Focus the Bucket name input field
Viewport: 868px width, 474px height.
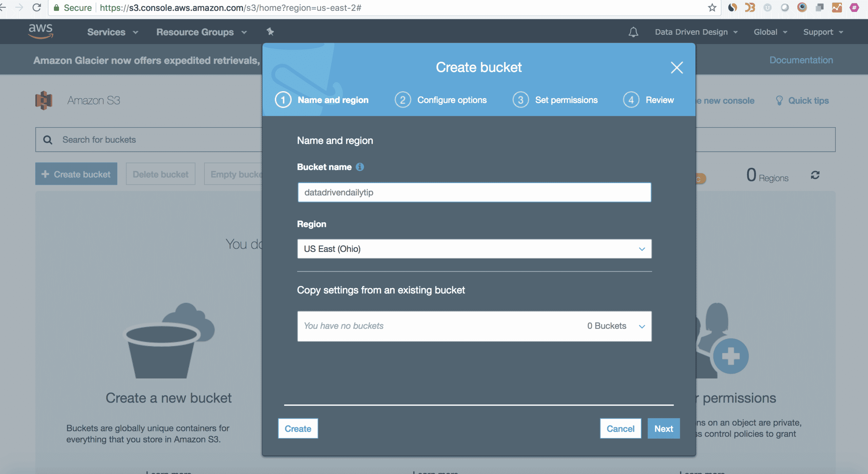(474, 192)
